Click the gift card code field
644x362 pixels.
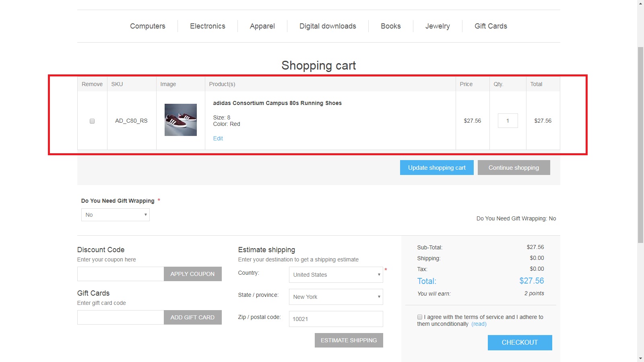pos(120,317)
